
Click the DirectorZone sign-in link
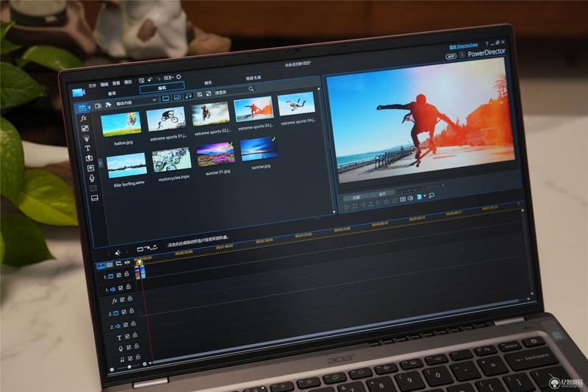click(x=464, y=46)
